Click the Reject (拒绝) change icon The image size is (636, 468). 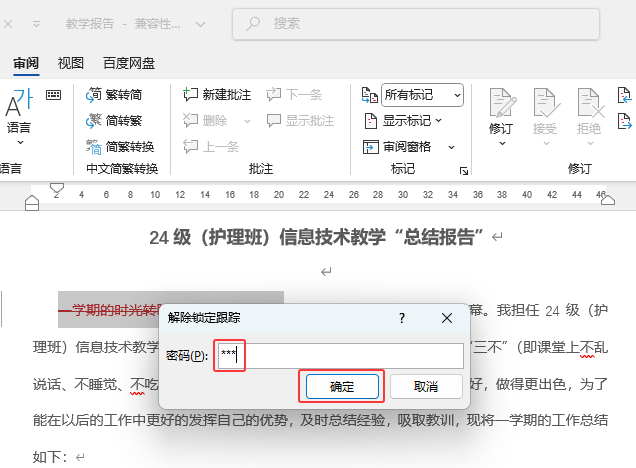[x=590, y=103]
